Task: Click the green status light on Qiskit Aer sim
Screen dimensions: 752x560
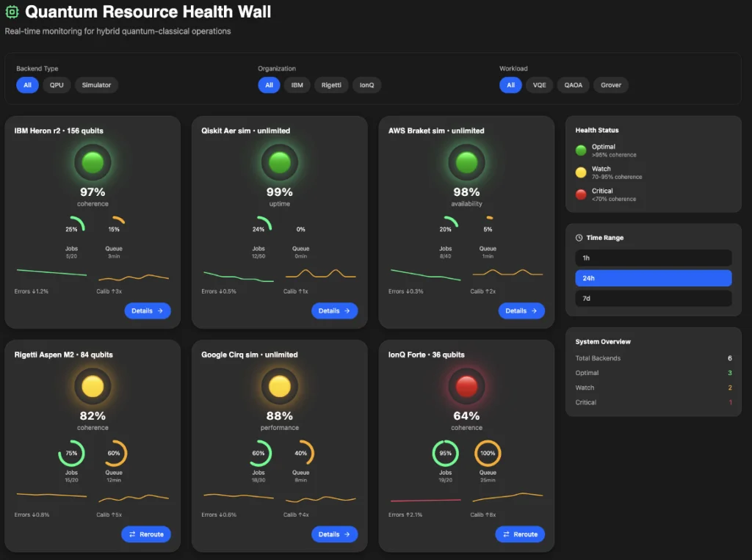Action: click(x=280, y=162)
